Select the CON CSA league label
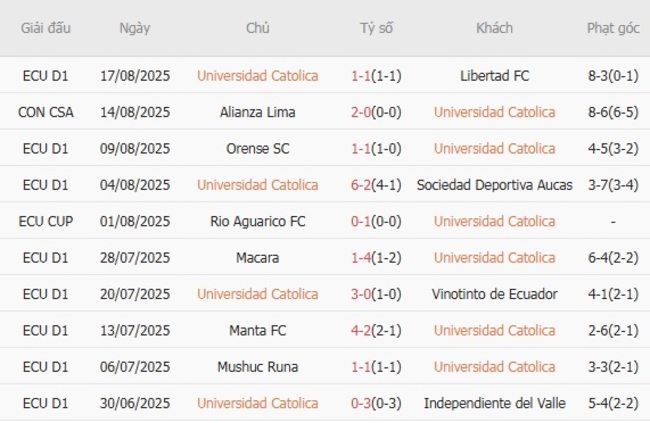 (45, 112)
